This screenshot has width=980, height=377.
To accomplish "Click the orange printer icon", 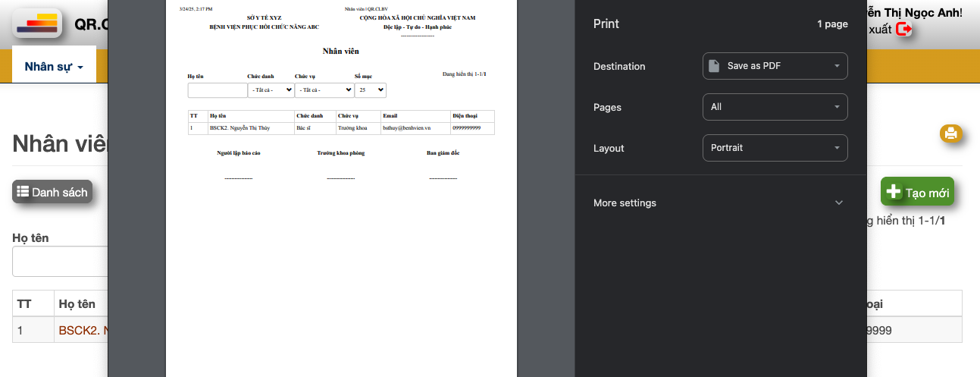I will coord(950,134).
